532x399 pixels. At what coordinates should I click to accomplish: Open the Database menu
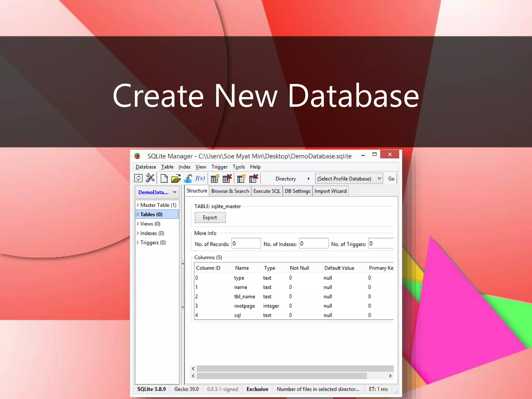146,167
